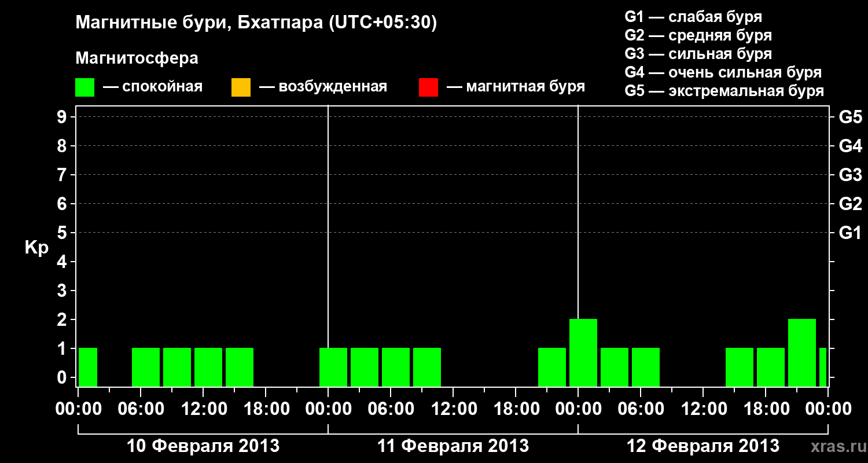Click the Kp 2 bar at midnight 12 February
The height and width of the screenshot is (463, 868).
click(583, 353)
